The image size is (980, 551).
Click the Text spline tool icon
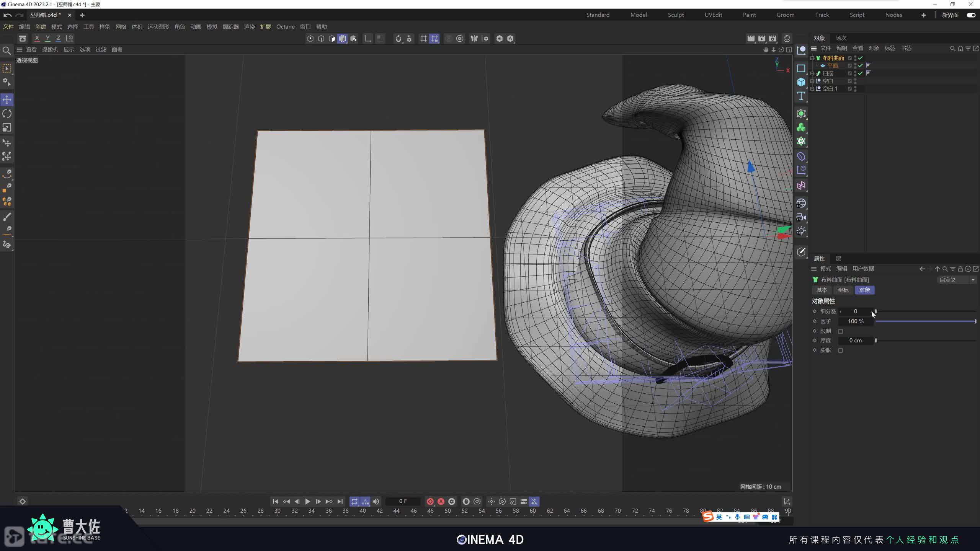[801, 96]
